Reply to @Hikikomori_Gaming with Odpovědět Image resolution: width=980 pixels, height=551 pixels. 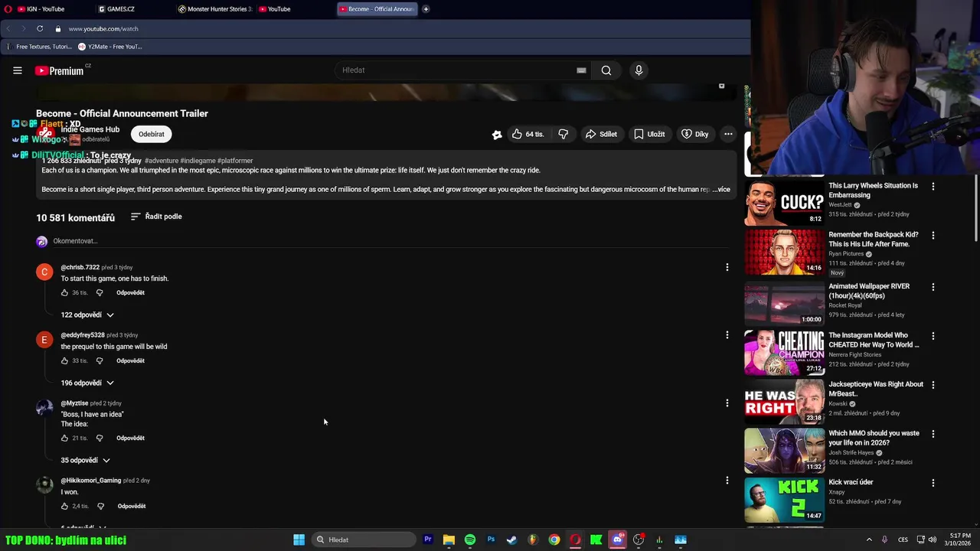132,506
